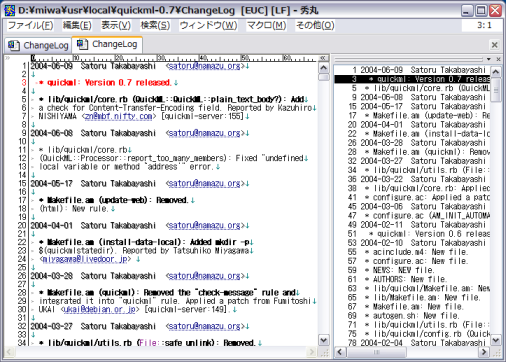Click the ruler corner double-arrow icon
Viewport: 506px width, 362px height.
point(323,58)
